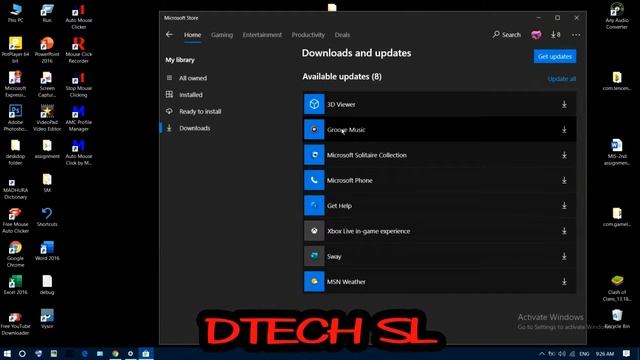
Task: Switch to the Productivity tab
Action: tap(308, 35)
